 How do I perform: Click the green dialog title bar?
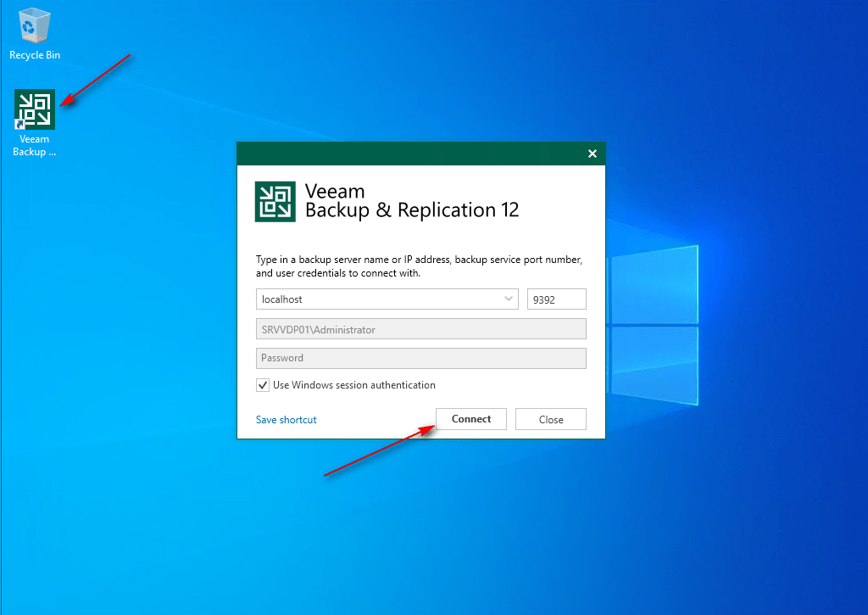pyautogui.click(x=407, y=154)
